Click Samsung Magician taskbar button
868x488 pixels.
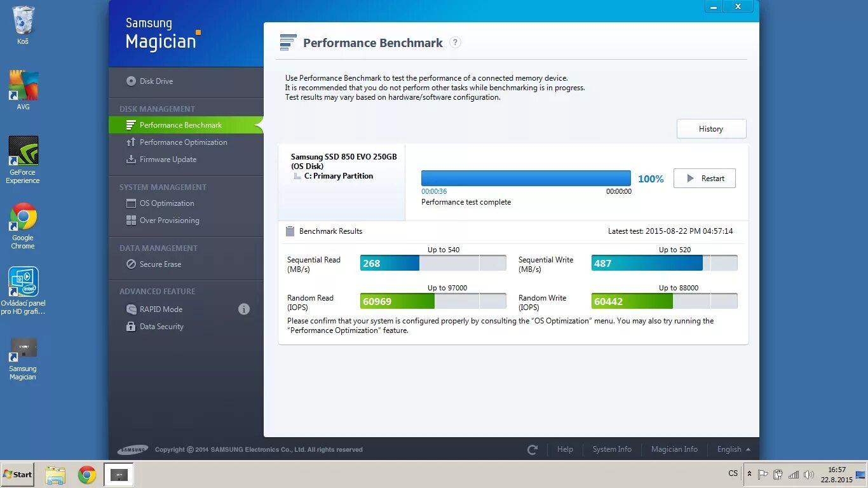119,475
